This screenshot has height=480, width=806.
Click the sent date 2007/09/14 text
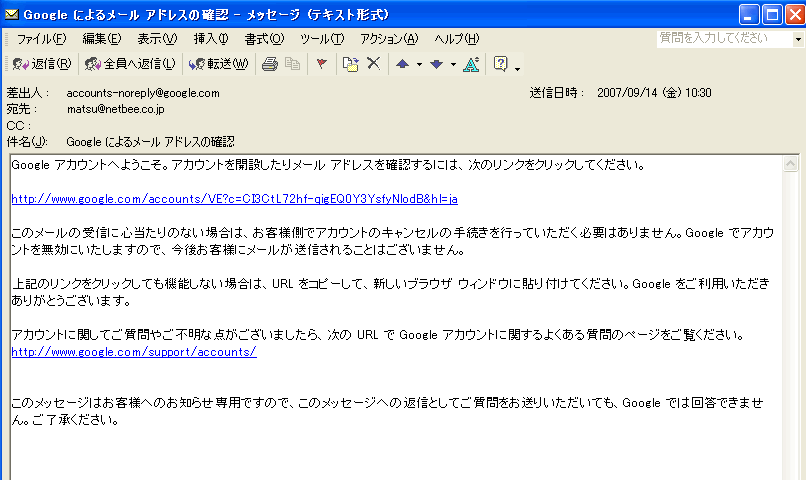tap(654, 93)
